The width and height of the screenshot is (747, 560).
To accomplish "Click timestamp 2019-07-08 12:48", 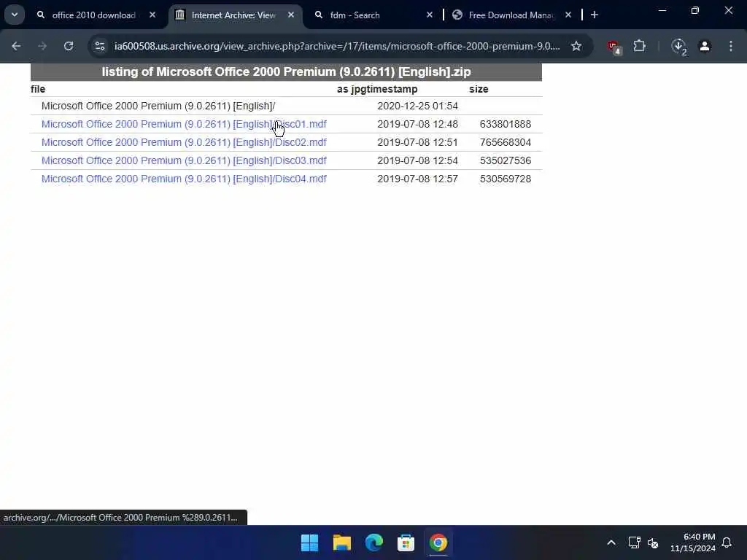I will [x=417, y=124].
